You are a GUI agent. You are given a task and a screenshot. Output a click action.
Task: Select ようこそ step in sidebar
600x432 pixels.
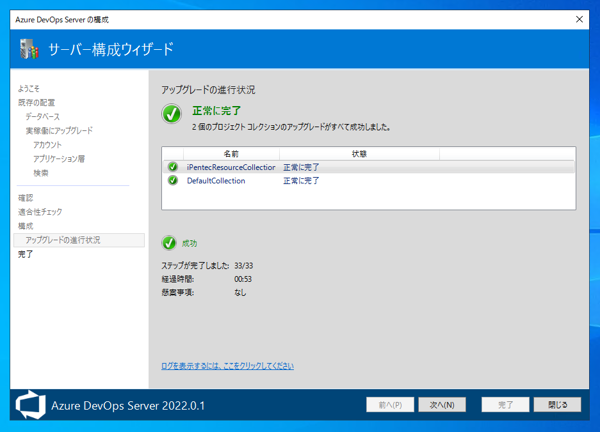29,89
